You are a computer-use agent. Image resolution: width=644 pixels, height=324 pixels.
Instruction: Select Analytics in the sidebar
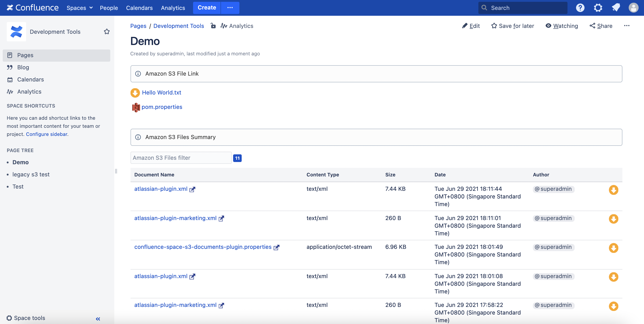point(56,92)
